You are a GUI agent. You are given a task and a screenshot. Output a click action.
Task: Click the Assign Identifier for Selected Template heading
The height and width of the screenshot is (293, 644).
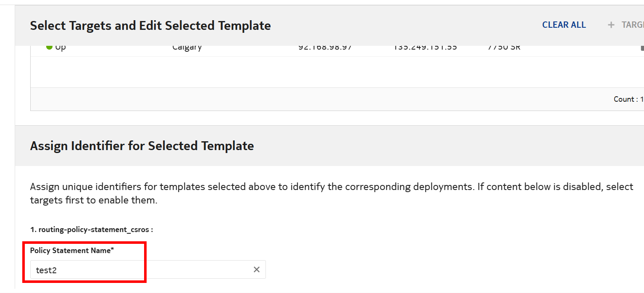tap(142, 146)
